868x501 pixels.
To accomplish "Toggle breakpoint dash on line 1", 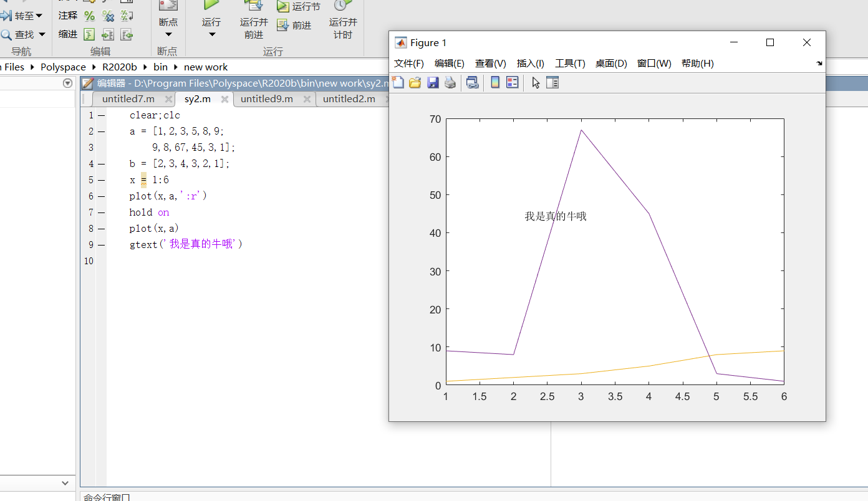I will 101,115.
